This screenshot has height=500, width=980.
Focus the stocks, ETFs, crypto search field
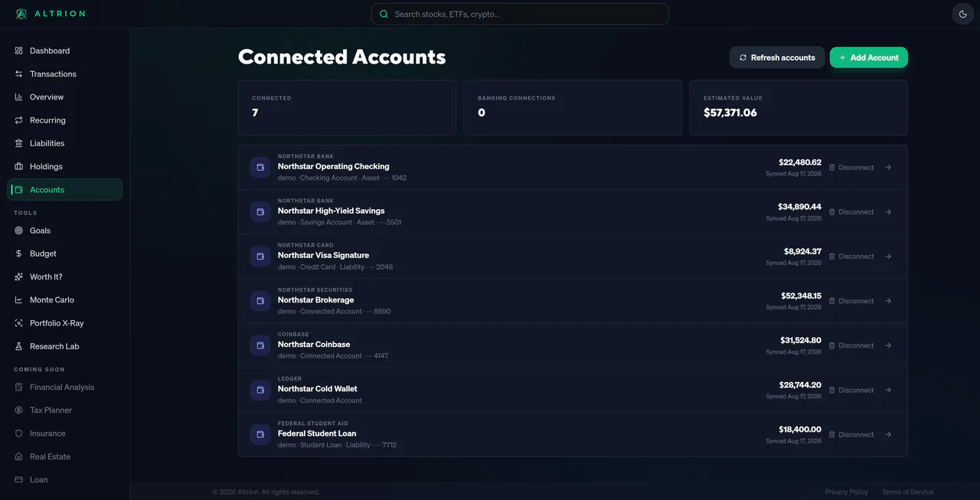click(520, 14)
